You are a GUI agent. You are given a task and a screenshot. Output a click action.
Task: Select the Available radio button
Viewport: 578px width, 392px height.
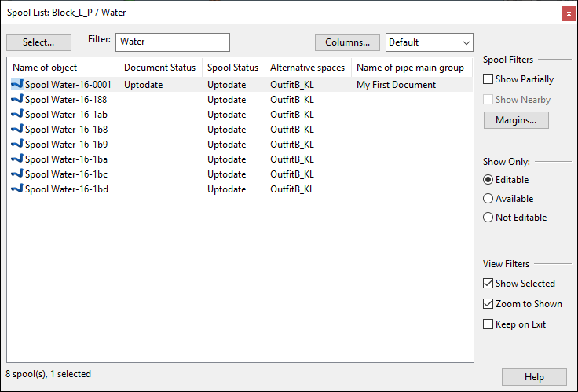(488, 199)
